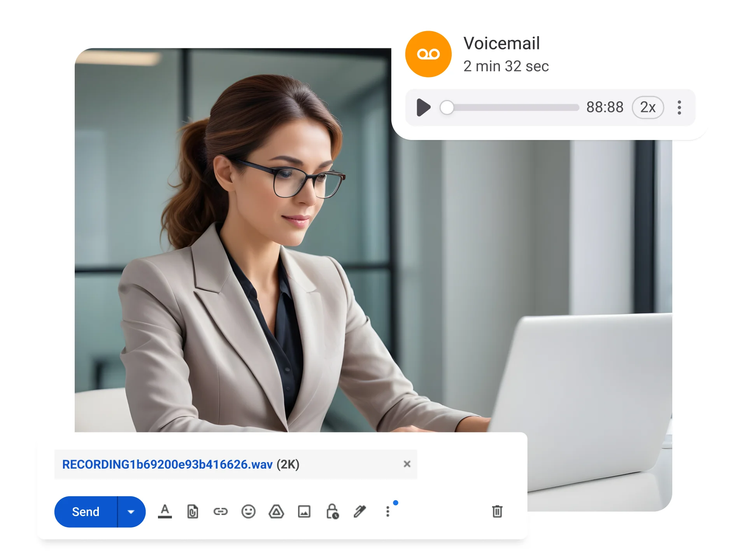This screenshot has height=560, width=747.
Task: Click the Send button
Action: (86, 512)
